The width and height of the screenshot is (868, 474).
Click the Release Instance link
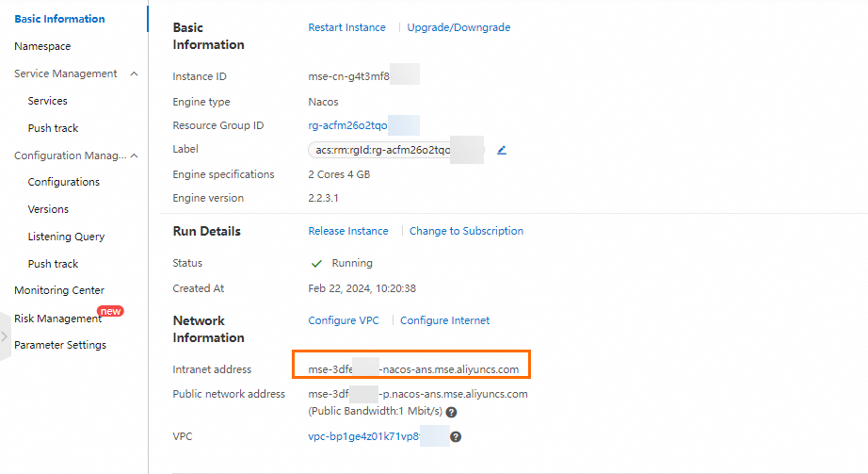[x=347, y=231]
